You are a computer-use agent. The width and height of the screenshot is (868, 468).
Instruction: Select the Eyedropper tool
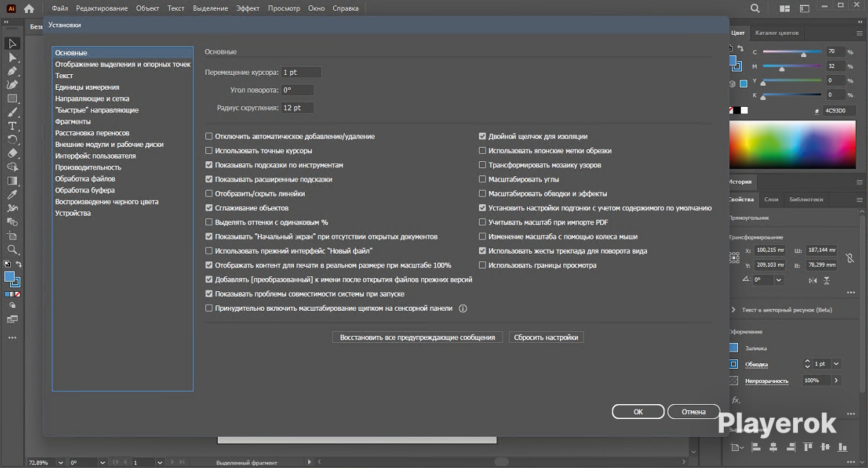(x=12, y=195)
